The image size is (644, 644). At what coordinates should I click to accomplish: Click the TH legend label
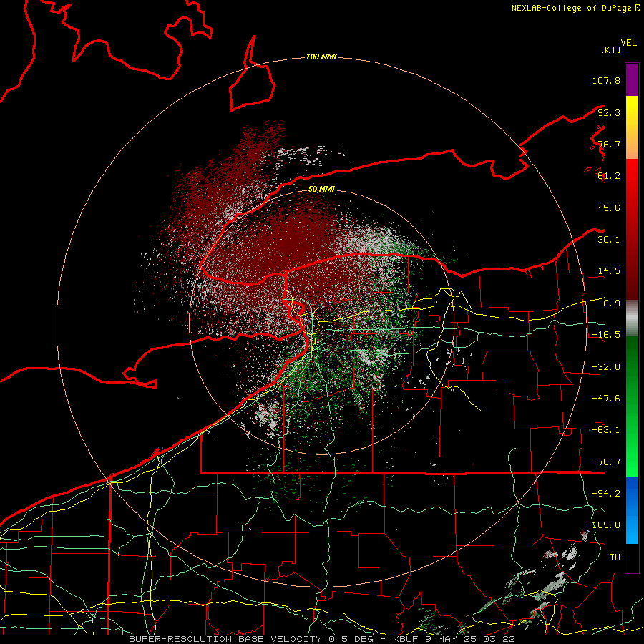click(x=615, y=557)
